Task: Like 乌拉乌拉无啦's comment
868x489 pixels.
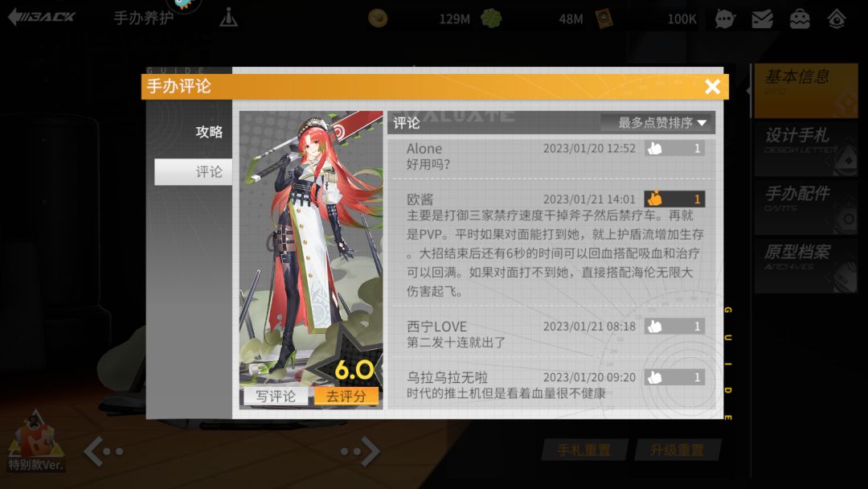Action: point(674,377)
